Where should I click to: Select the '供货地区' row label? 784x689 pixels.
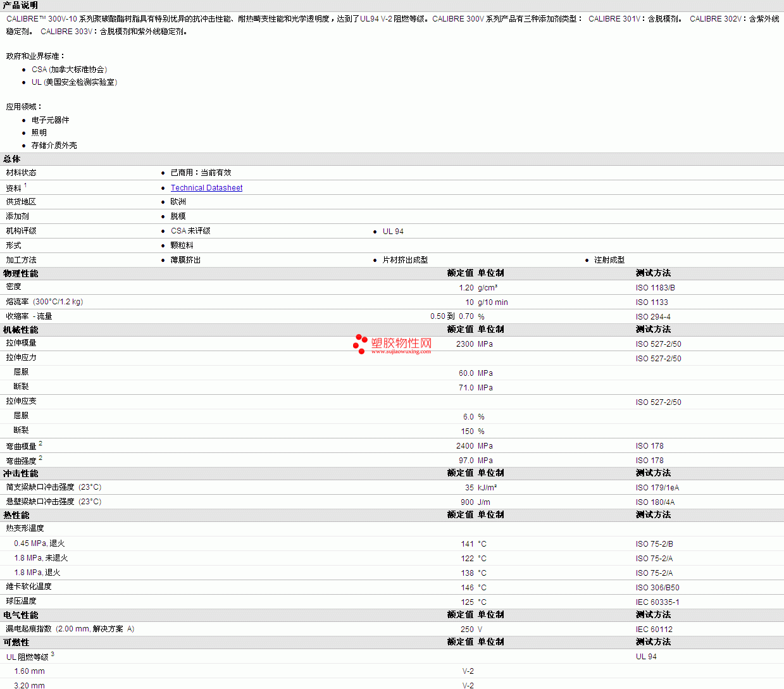[22, 202]
